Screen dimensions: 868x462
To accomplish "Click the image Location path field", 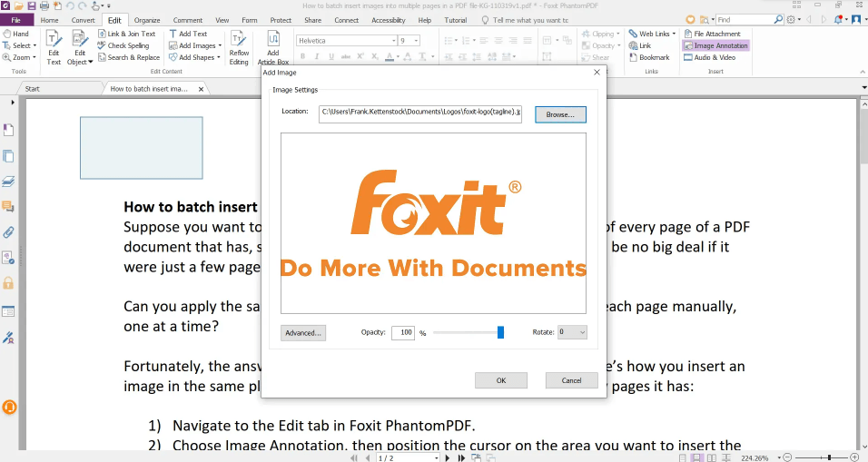I will click(419, 113).
